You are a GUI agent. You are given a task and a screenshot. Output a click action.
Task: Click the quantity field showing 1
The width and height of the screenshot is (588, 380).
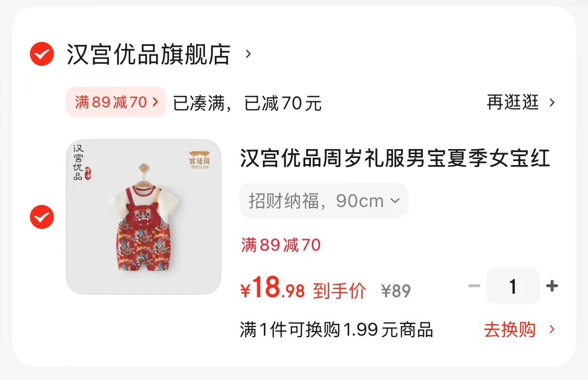[x=513, y=286]
